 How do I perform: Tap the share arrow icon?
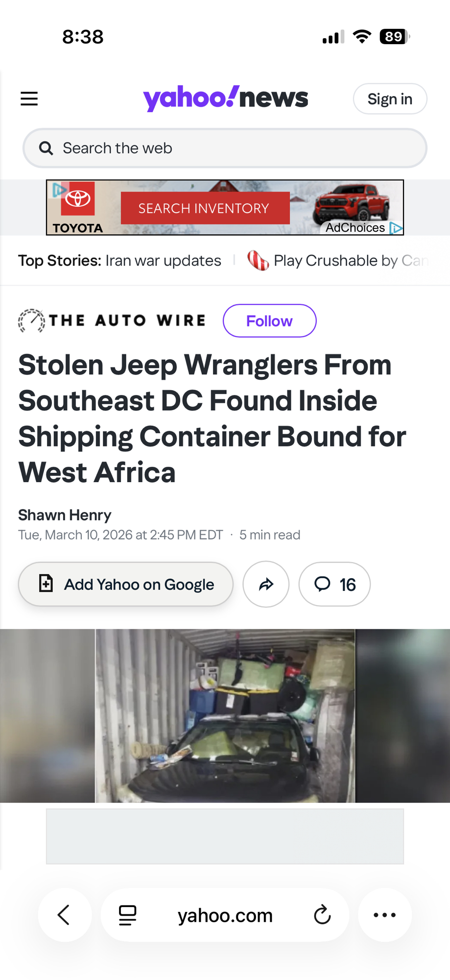(x=266, y=584)
